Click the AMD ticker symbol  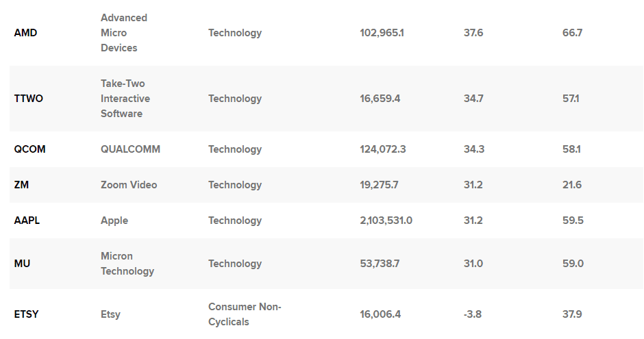(x=25, y=33)
